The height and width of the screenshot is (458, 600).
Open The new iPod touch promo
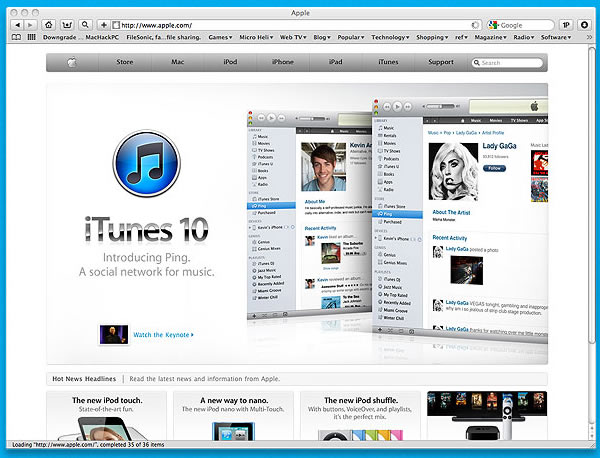tap(107, 416)
